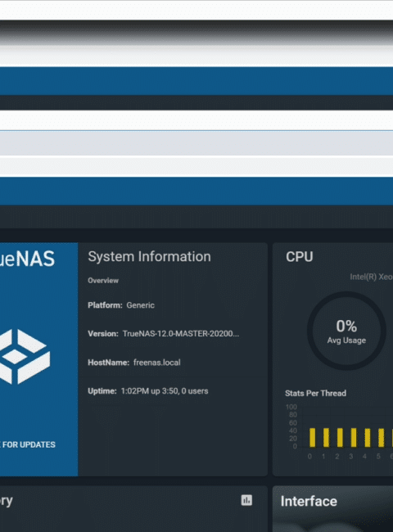Select version text 'TrueNAS-12.0-MASTER-20200...'
This screenshot has height=532, width=393.
pos(181,333)
